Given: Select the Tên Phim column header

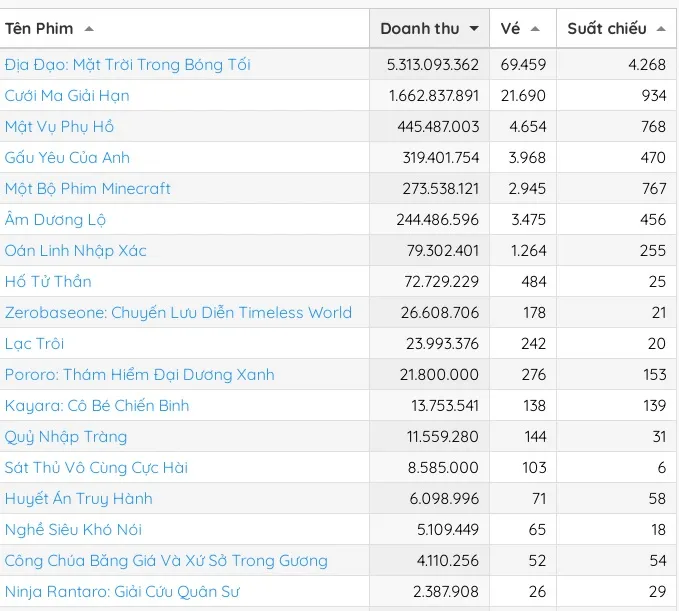Looking at the screenshot, I should (39, 29).
